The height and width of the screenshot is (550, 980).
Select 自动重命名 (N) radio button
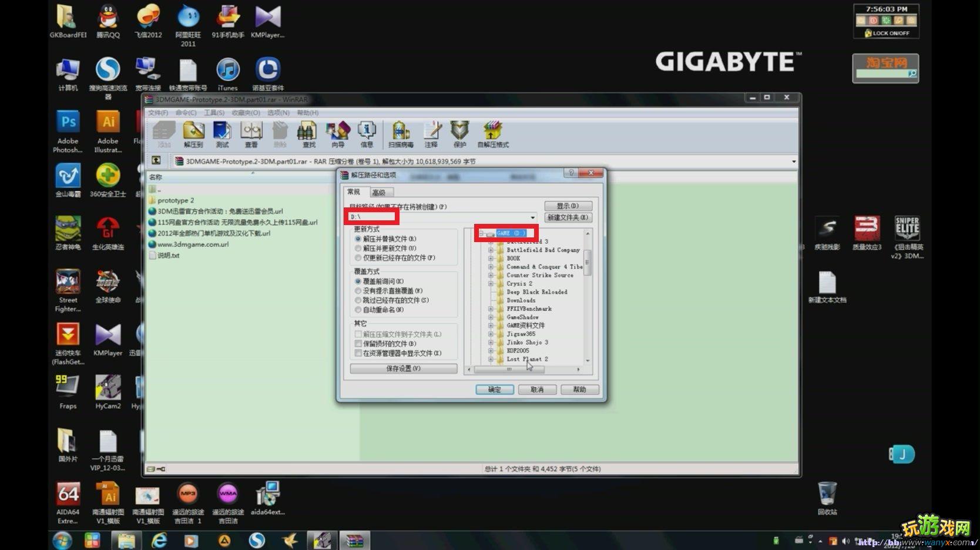point(358,309)
